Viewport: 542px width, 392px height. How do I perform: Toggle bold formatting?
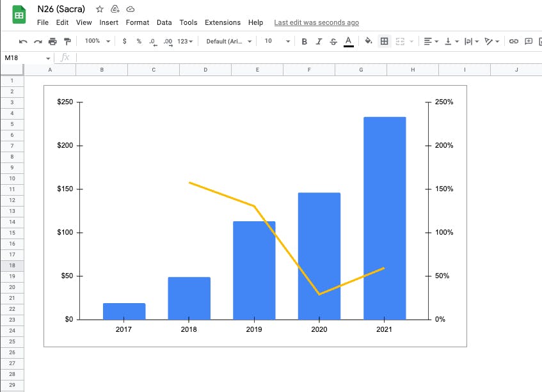coord(304,42)
